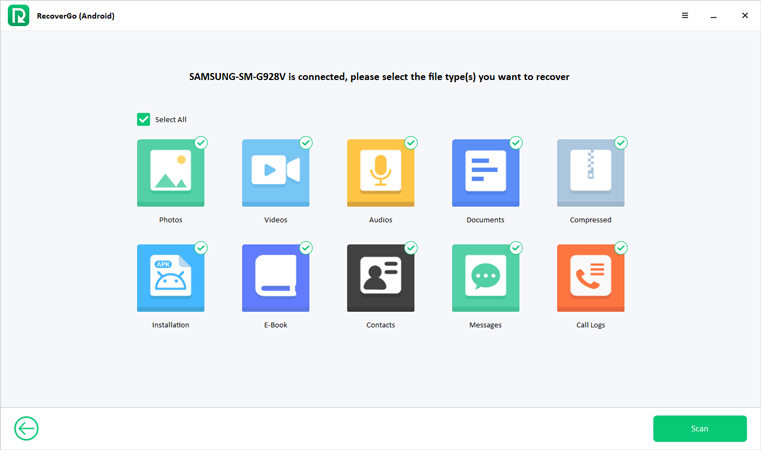Viewport: 761px width, 450px height.
Task: Select the Documents file type icon
Action: point(485,173)
